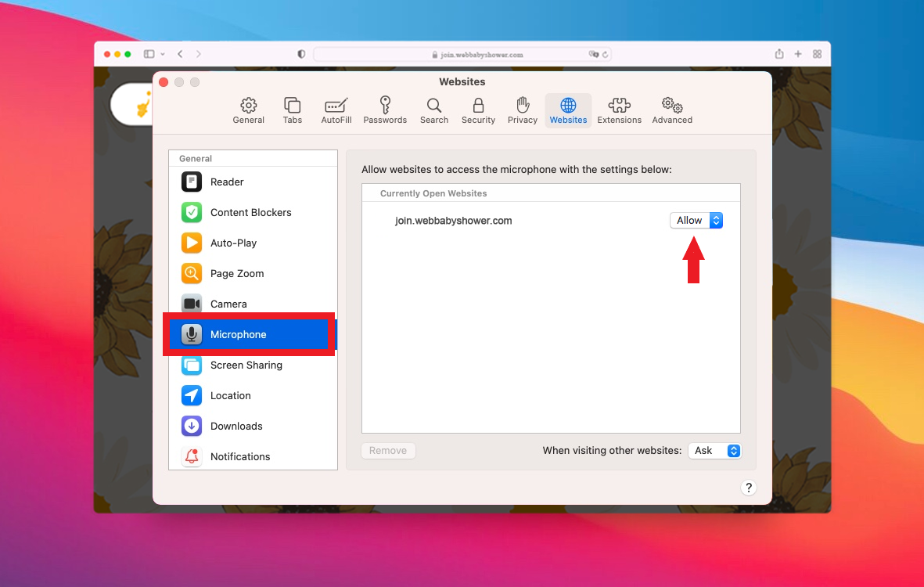924x587 pixels.
Task: Open a new tab with plus button
Action: pyautogui.click(x=798, y=54)
